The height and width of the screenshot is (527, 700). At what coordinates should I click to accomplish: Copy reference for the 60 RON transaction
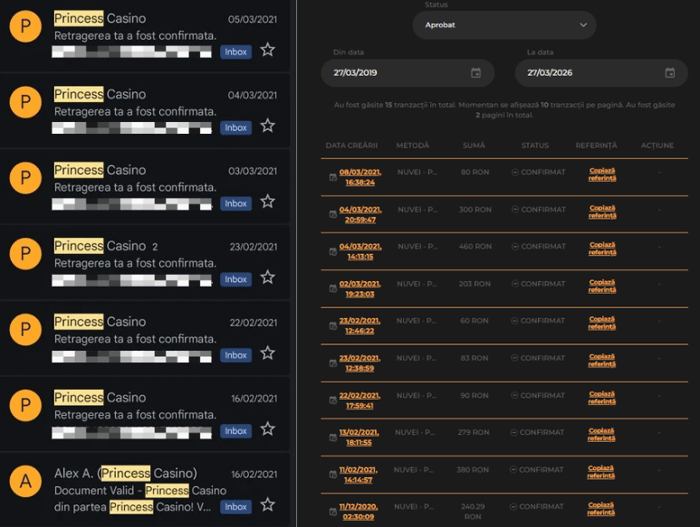click(x=602, y=323)
